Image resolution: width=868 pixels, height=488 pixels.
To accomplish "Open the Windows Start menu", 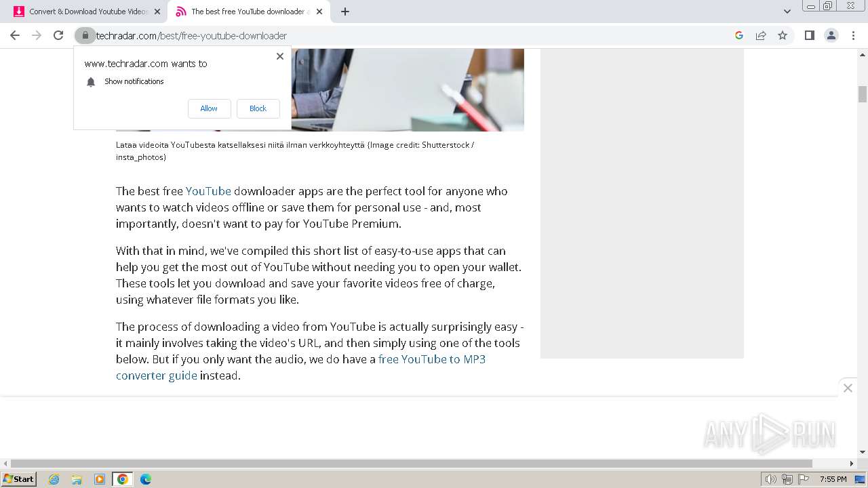I will click(19, 479).
